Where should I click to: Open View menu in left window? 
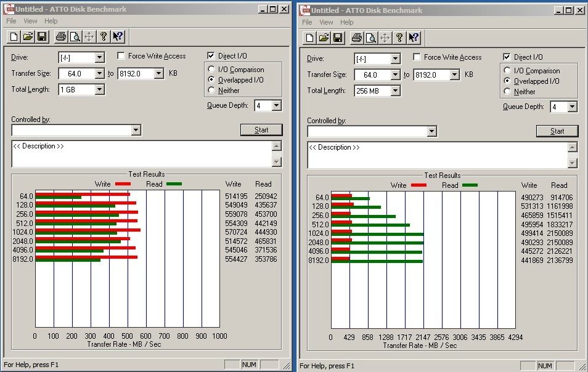pyautogui.click(x=30, y=21)
